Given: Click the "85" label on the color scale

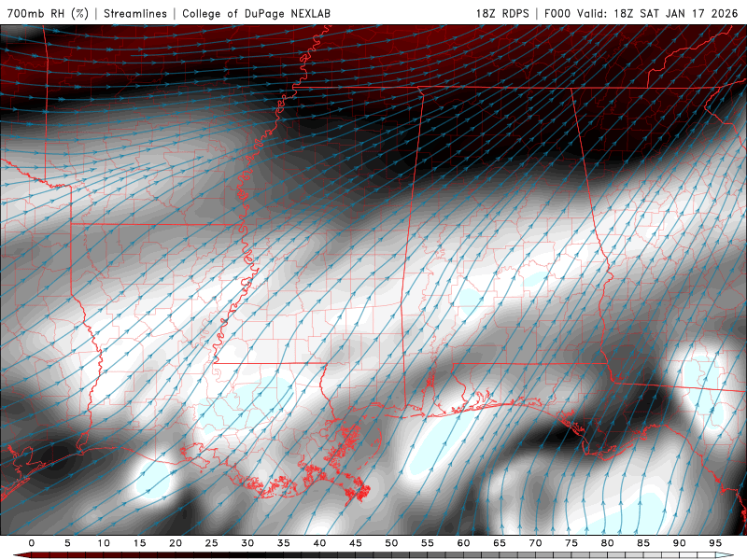Looking at the screenshot, I should (643, 543).
